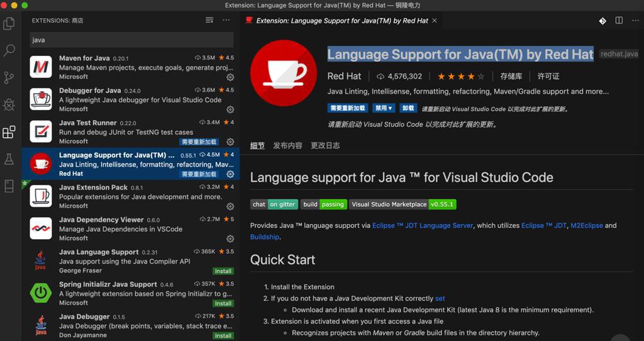Click the large Red Hat coffee cup logo
This screenshot has height=341, width=644.
click(284, 73)
